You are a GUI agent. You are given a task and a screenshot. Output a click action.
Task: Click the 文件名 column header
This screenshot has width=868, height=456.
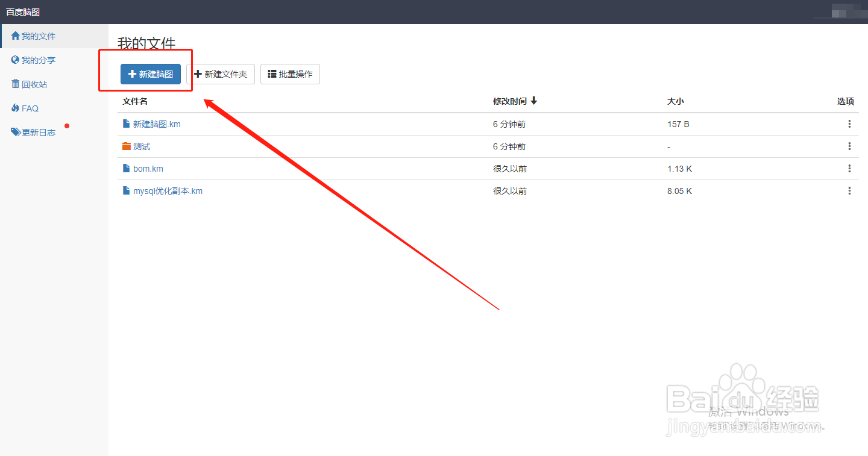(135, 101)
